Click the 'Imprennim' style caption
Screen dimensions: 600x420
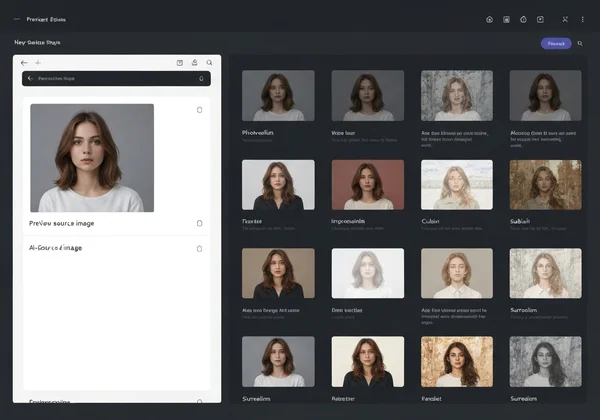348,221
